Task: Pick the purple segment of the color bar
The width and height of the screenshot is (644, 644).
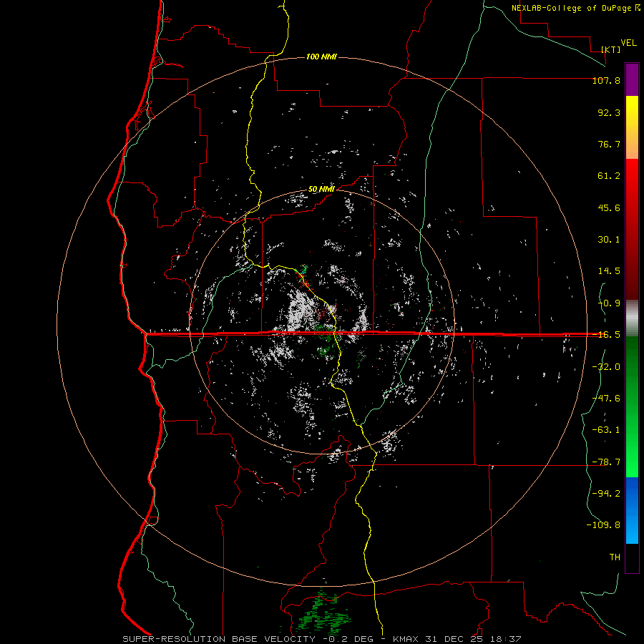Action: coord(632,79)
